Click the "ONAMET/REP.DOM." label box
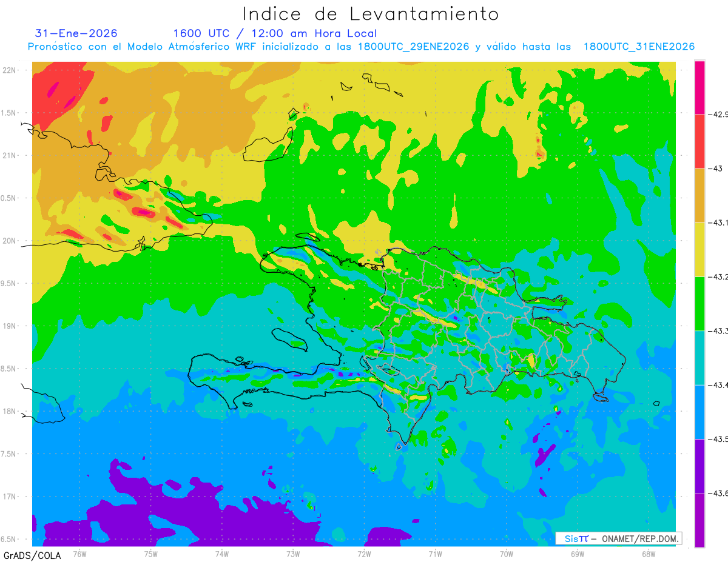 (x=619, y=538)
